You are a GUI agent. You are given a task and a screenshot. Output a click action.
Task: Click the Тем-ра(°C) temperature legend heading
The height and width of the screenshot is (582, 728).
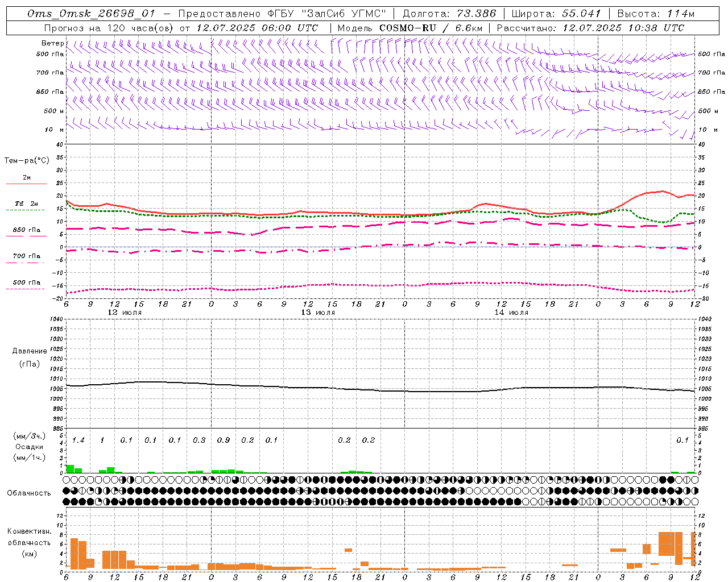27,161
